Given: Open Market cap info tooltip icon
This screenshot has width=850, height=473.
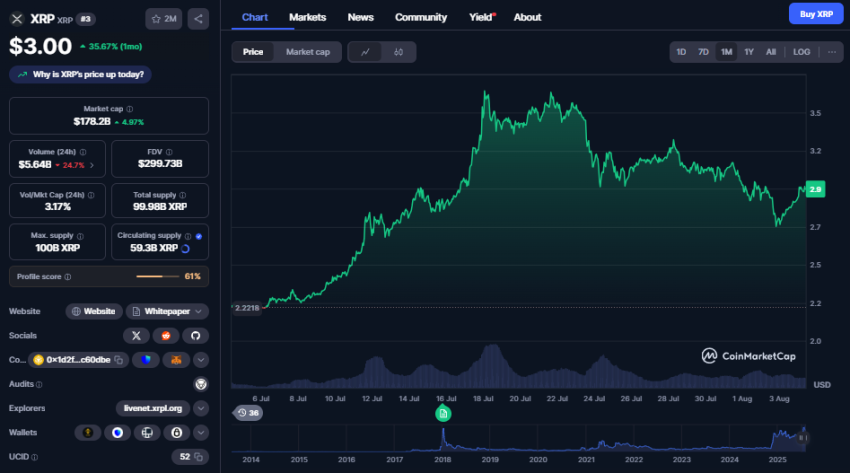Looking at the screenshot, I should 130,109.
